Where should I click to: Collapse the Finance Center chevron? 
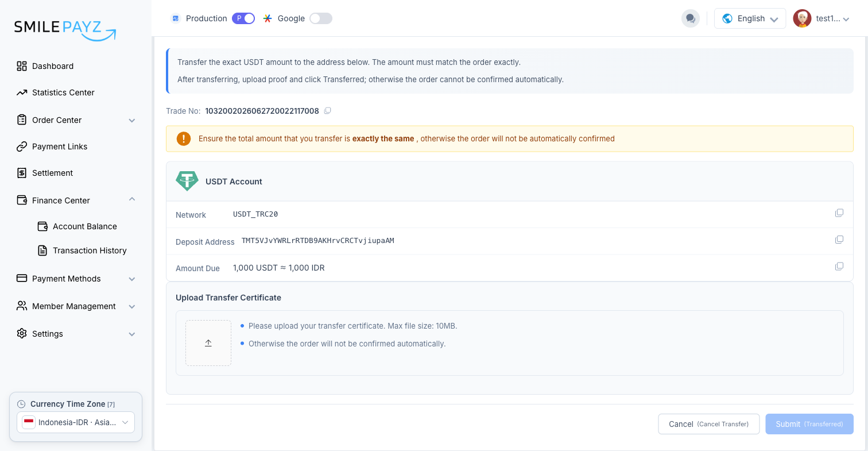(132, 199)
